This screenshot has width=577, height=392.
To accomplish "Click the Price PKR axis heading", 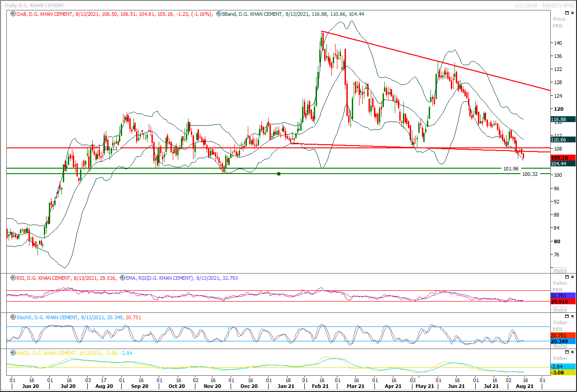I will pyautogui.click(x=559, y=23).
